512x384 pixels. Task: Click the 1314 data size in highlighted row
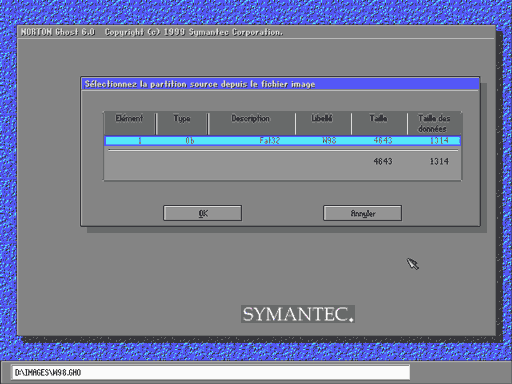coord(439,141)
